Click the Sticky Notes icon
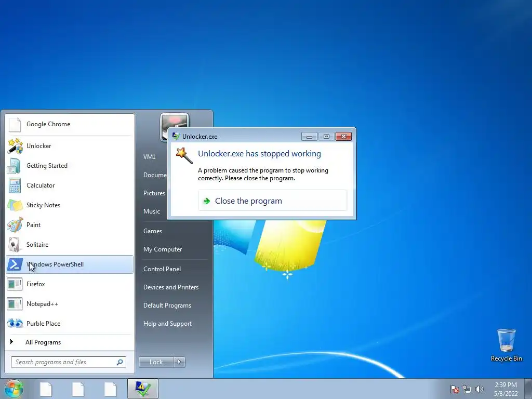 (x=15, y=205)
